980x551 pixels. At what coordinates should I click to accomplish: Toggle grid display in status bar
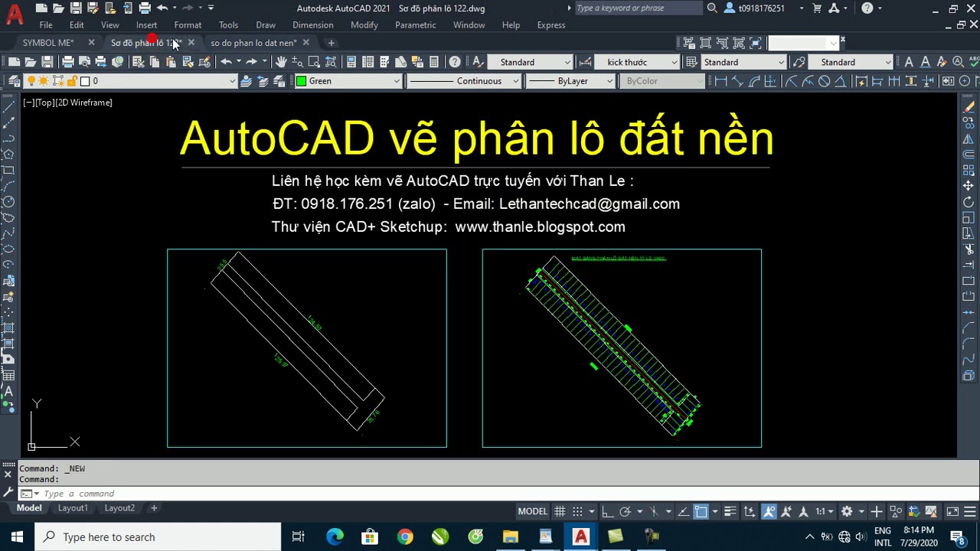560,511
